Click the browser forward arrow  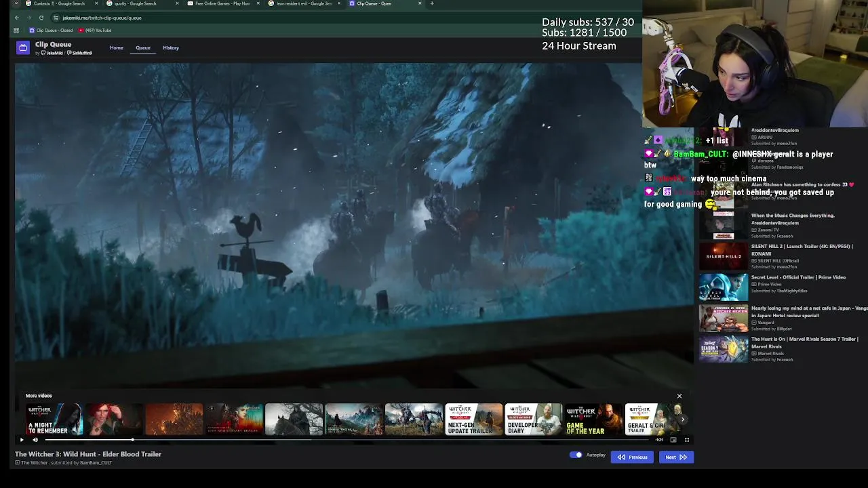[x=29, y=18]
